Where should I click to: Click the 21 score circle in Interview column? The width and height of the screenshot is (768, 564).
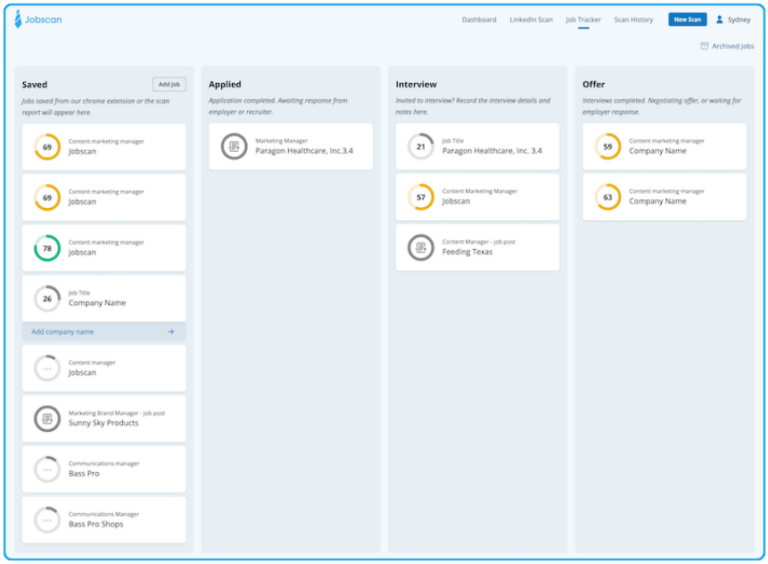(x=421, y=147)
